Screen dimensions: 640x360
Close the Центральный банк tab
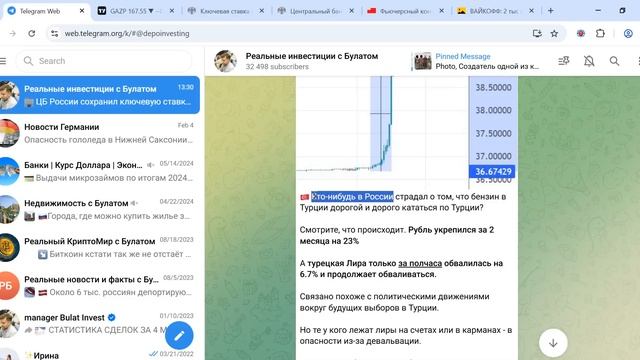point(351,11)
